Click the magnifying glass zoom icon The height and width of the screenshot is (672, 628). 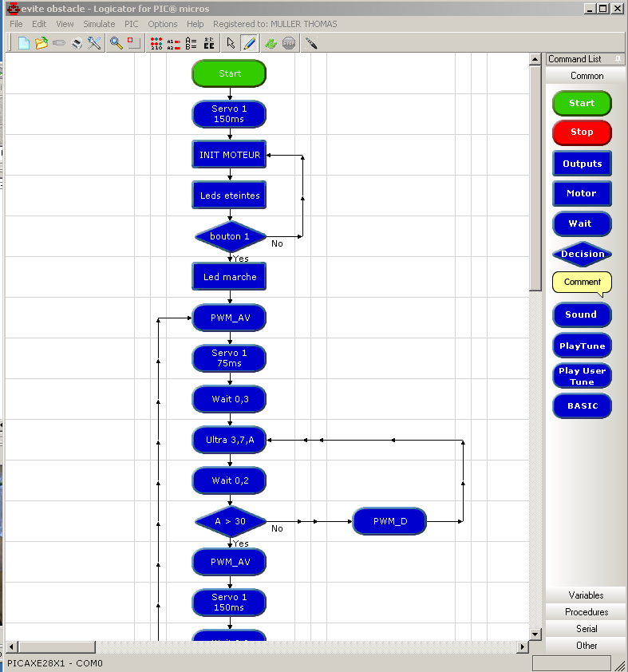pos(116,43)
